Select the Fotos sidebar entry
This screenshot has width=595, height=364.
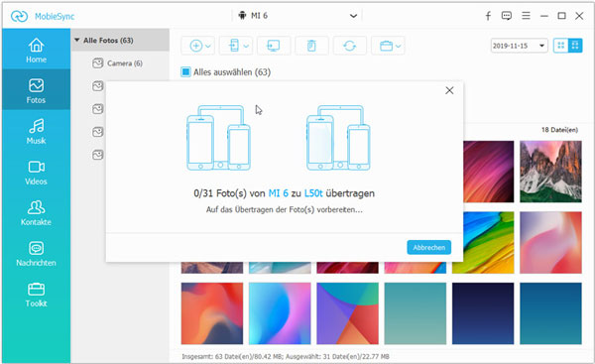click(x=36, y=90)
